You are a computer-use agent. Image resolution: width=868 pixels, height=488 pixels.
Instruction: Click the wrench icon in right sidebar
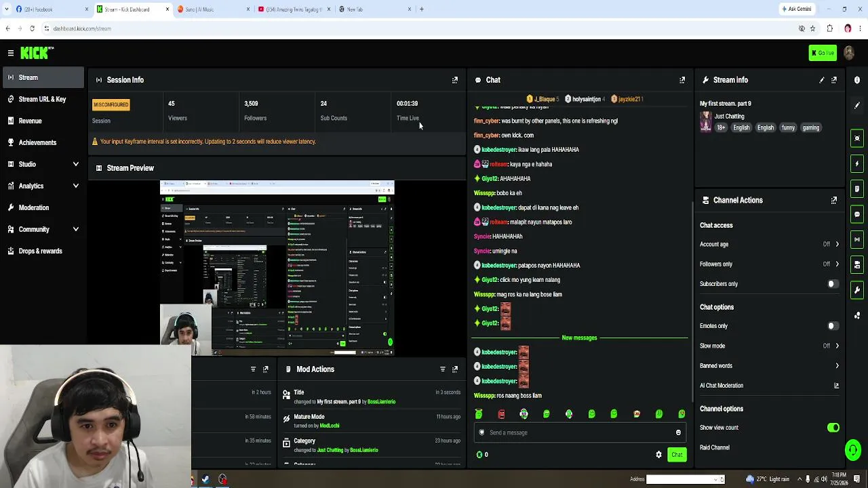click(857, 290)
